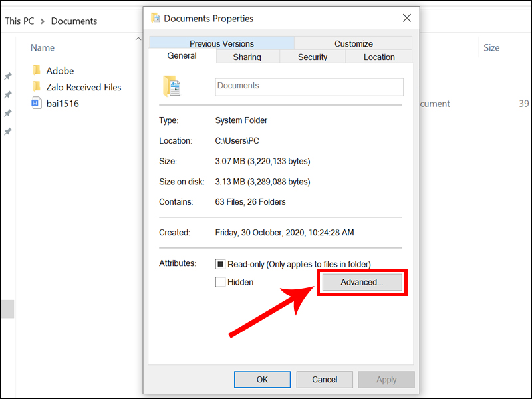This screenshot has width=532, height=399.
Task: Select the Adobe folder icon
Action: pyautogui.click(x=36, y=70)
